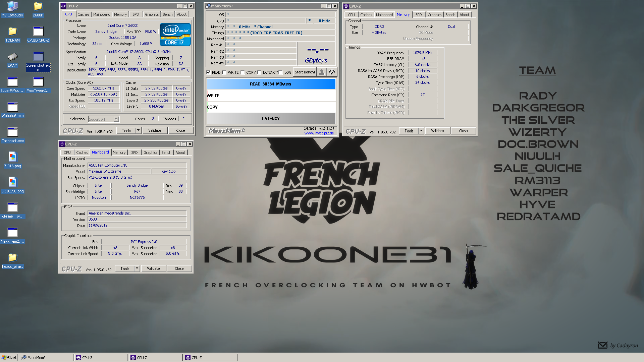The height and width of the screenshot is (362, 644).
Task: Open the My Computer desktop icon
Action: [x=12, y=9]
